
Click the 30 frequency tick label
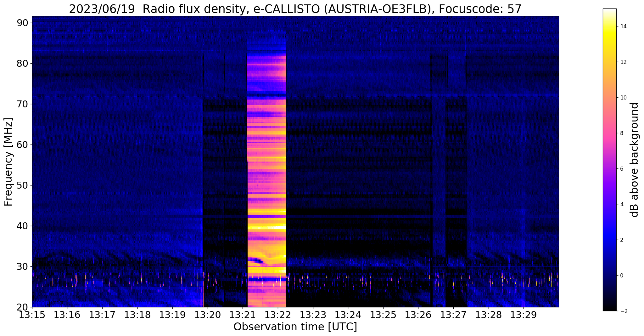click(x=23, y=266)
